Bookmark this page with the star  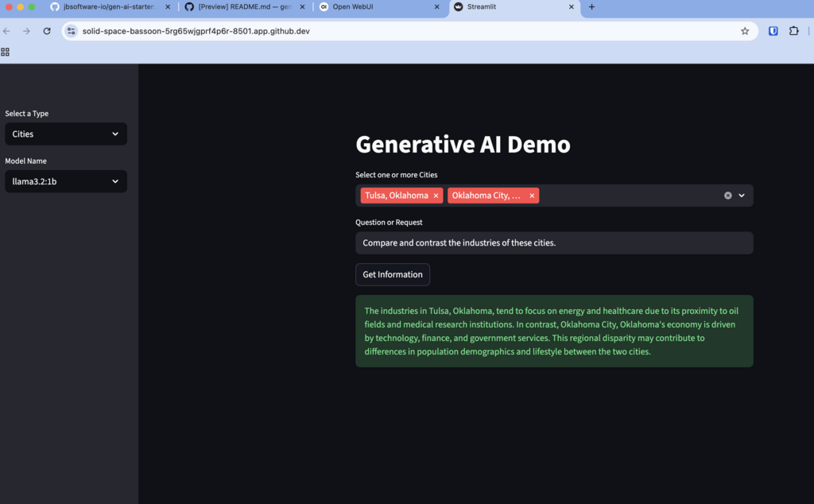(x=745, y=31)
